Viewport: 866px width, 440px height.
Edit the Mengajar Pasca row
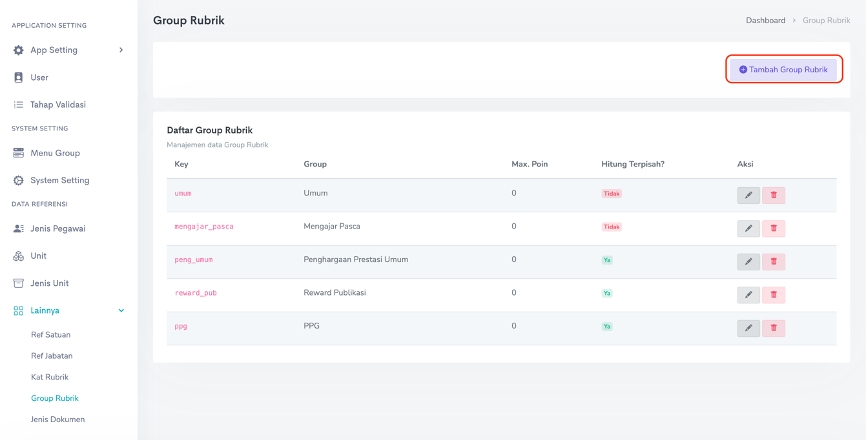pos(748,228)
